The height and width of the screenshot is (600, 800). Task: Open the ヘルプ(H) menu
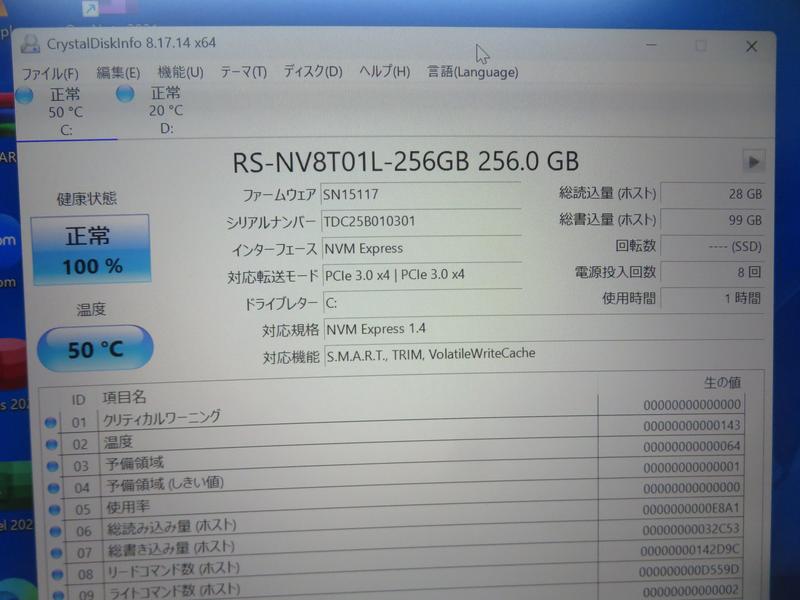[x=384, y=71]
